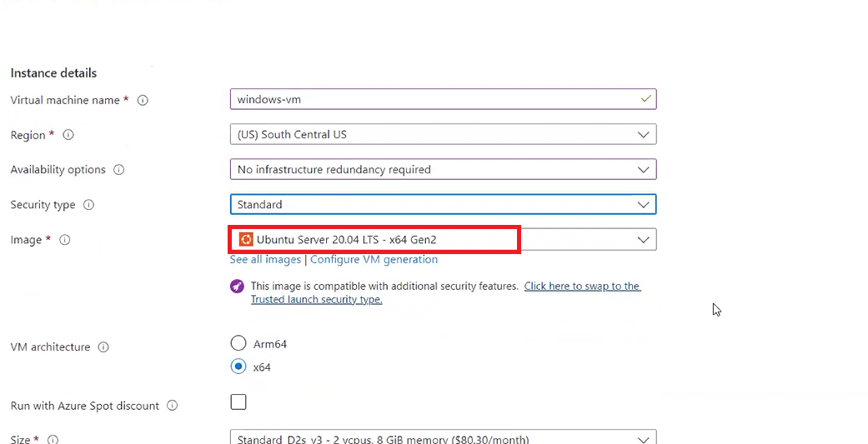The width and height of the screenshot is (868, 444).
Task: Open the Configure VM generation link
Action: click(374, 260)
